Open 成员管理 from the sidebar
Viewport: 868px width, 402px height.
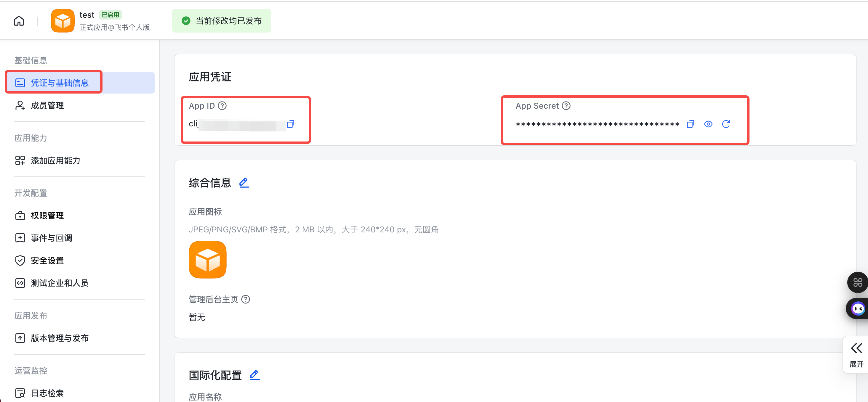tap(47, 105)
